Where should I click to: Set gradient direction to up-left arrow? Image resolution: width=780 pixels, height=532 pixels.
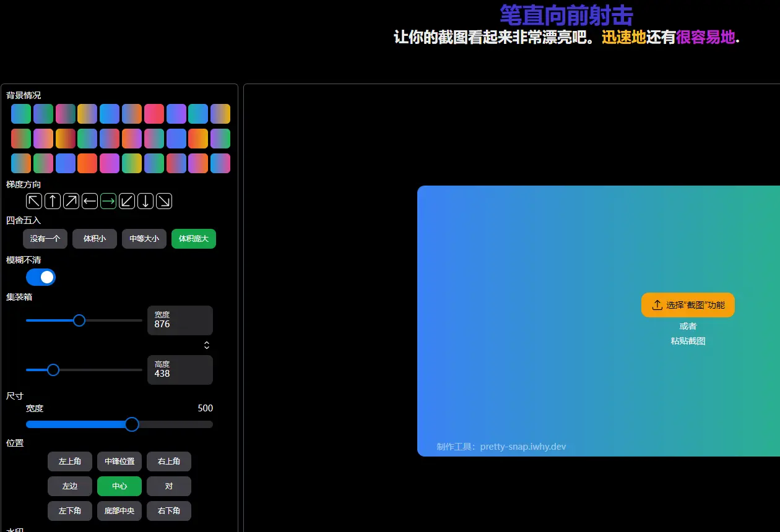[34, 201]
